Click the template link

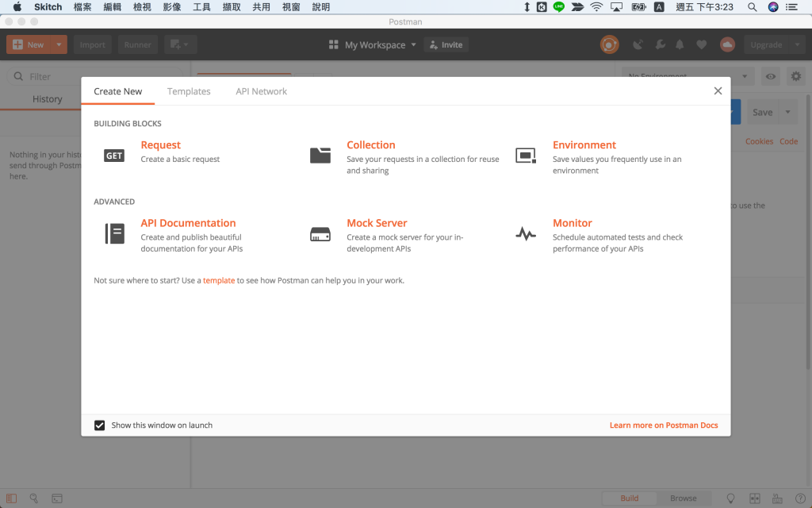pos(219,280)
